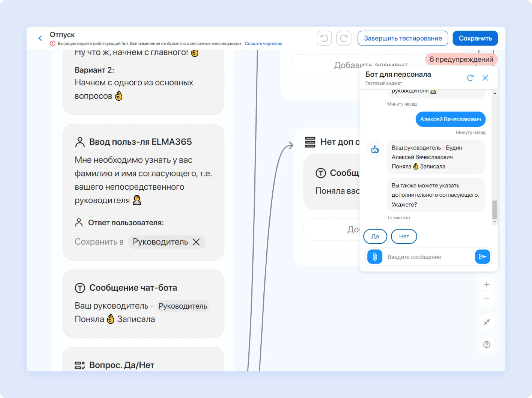The height and width of the screenshot is (398, 532).
Task: Select the Undo icon in the top toolbar
Action: tap(324, 38)
